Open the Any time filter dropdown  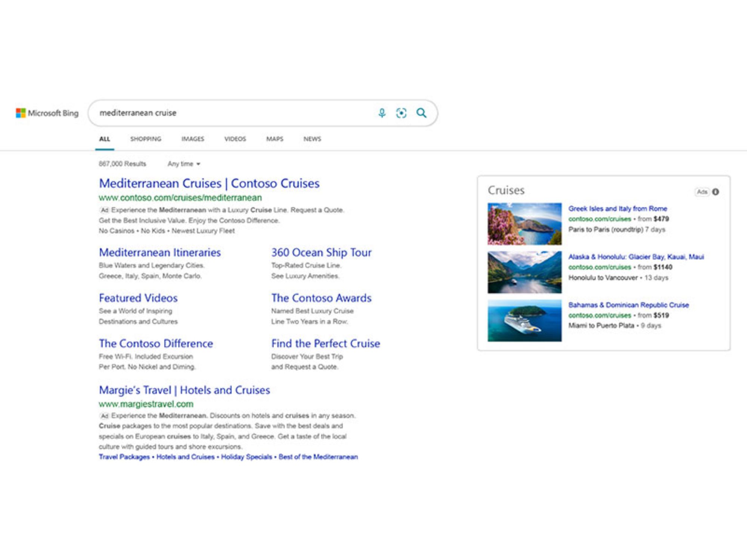184,164
